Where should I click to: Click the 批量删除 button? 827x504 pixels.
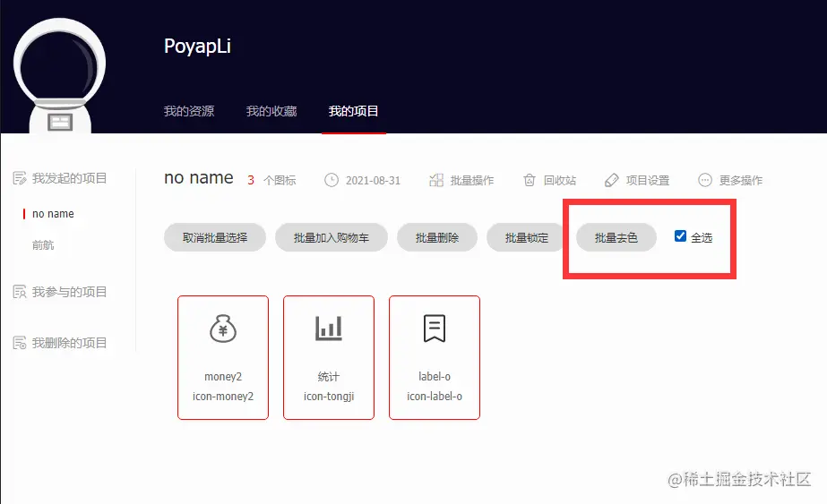pos(437,238)
